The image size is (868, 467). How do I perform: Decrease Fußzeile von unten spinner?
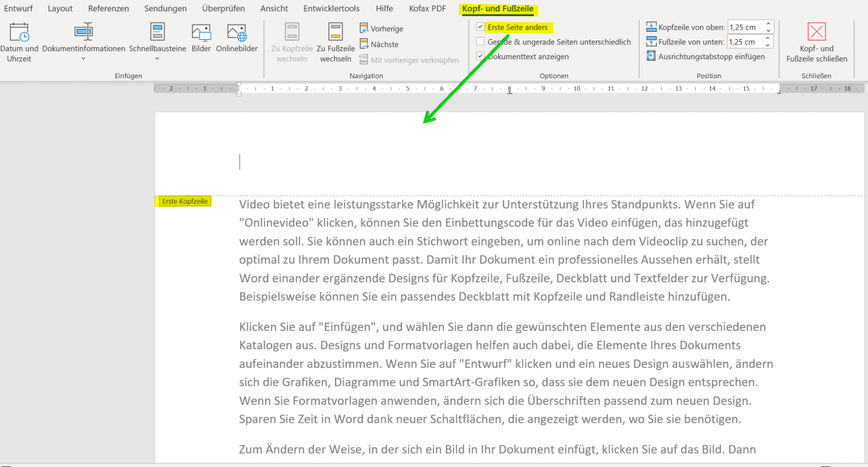[x=769, y=46]
